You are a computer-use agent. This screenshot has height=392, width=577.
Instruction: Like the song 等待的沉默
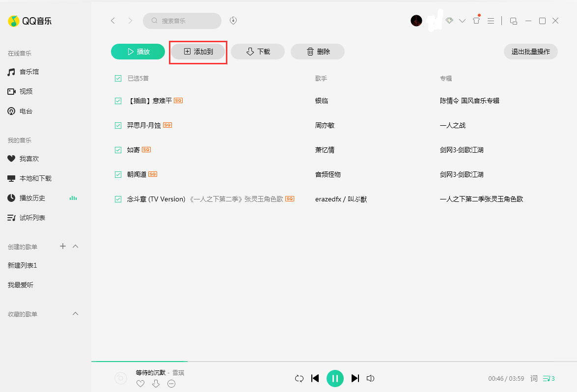click(x=140, y=384)
